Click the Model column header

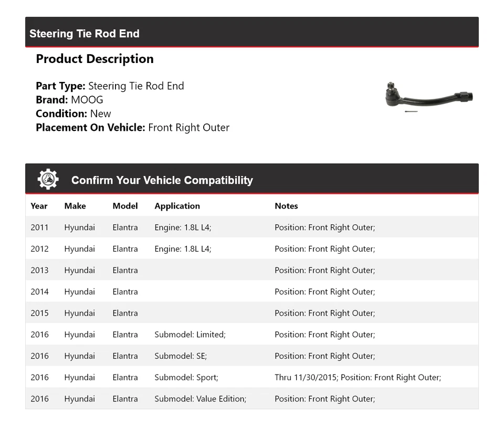click(x=125, y=206)
